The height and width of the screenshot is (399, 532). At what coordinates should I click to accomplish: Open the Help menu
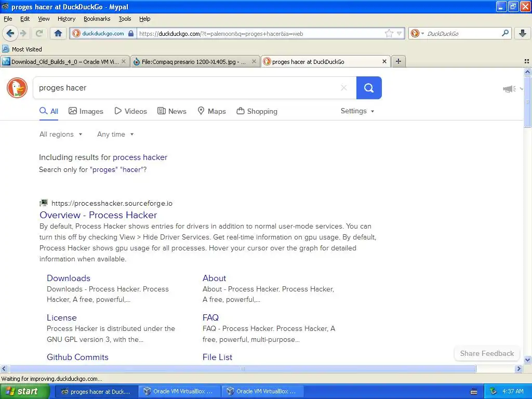[x=144, y=19]
